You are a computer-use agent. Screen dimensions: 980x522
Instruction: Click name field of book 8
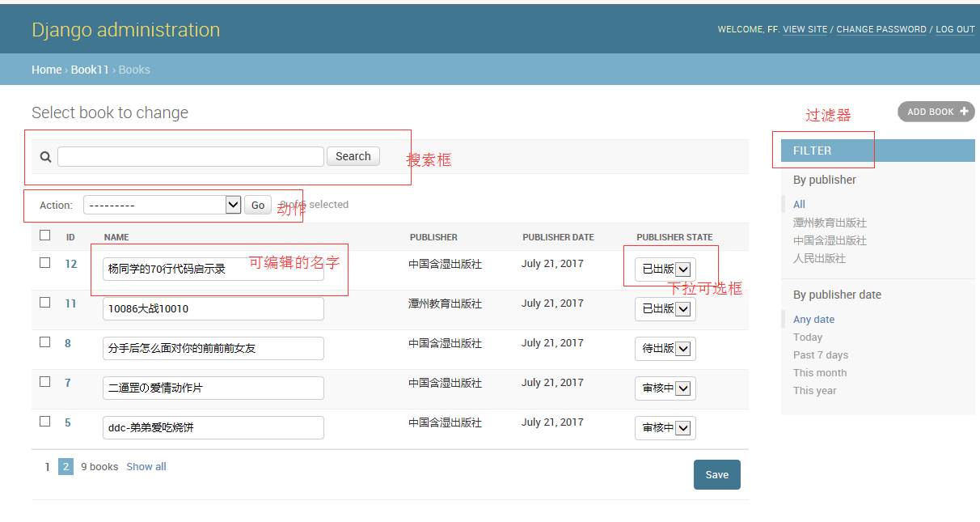pyautogui.click(x=213, y=349)
